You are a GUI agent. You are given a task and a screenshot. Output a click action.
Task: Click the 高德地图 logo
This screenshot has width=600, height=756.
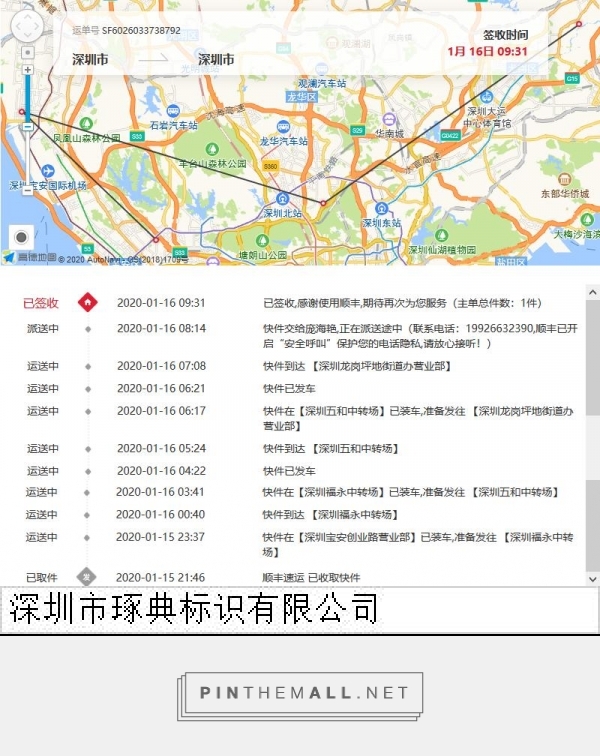[x=30, y=257]
